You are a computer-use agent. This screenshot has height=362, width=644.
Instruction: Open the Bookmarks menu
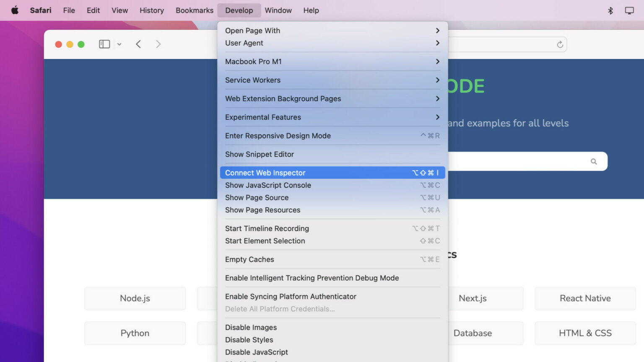[x=195, y=10]
